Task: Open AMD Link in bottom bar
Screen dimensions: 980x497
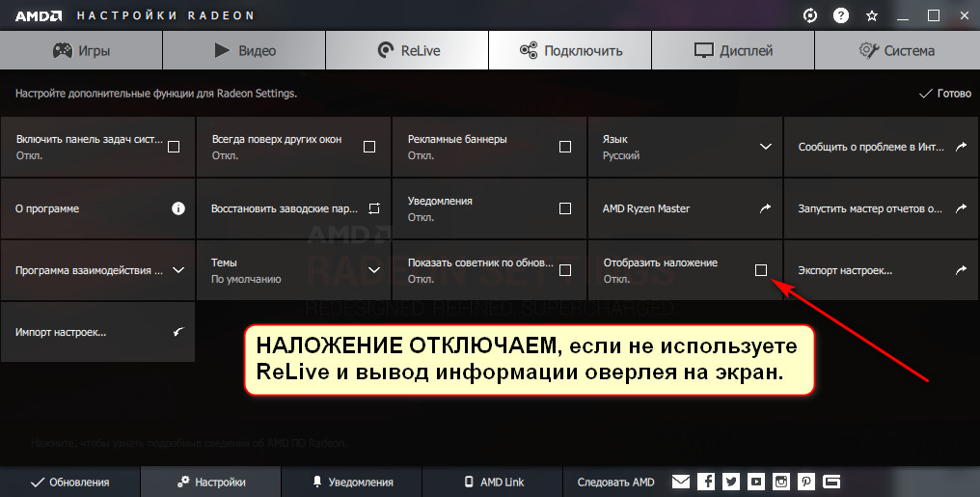Action: (x=493, y=482)
